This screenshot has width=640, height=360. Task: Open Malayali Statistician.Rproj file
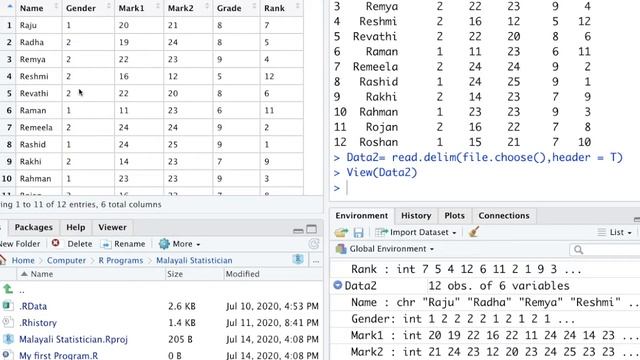point(73,340)
